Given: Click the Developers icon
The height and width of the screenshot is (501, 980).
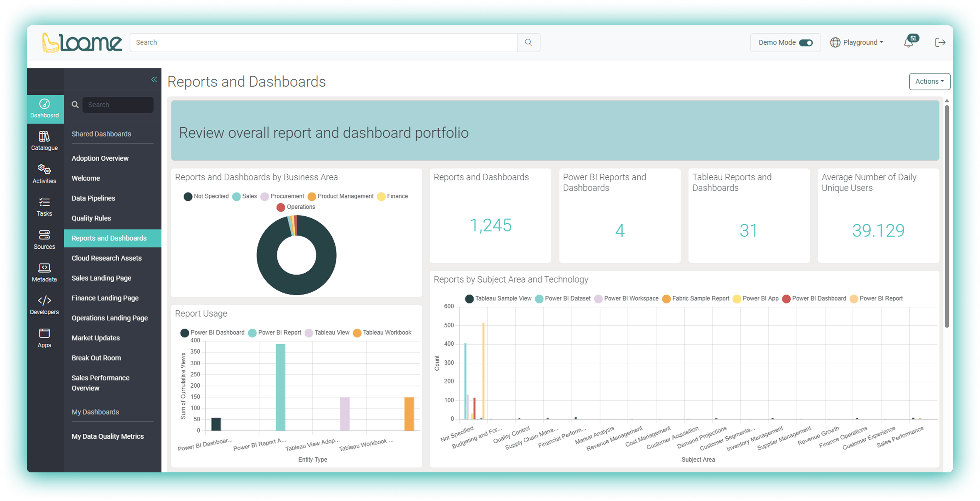Looking at the screenshot, I should [44, 305].
